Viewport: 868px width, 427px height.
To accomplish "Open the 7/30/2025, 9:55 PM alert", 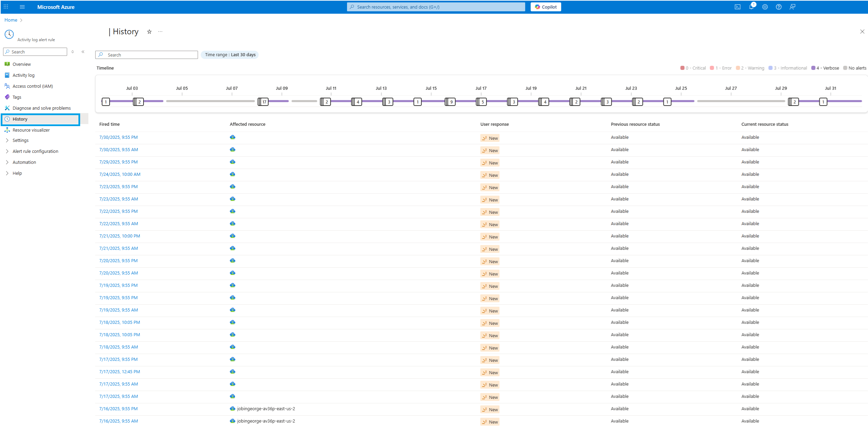I will tap(119, 137).
